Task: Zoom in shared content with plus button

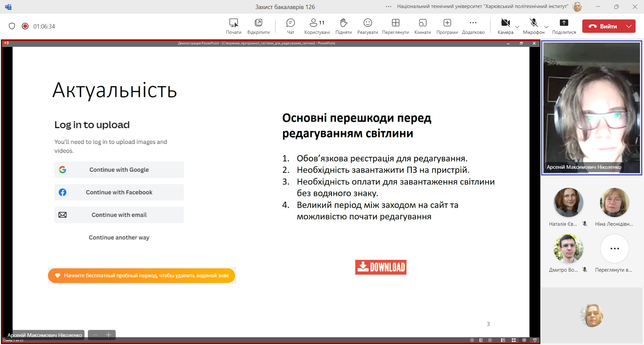Action: click(108, 335)
